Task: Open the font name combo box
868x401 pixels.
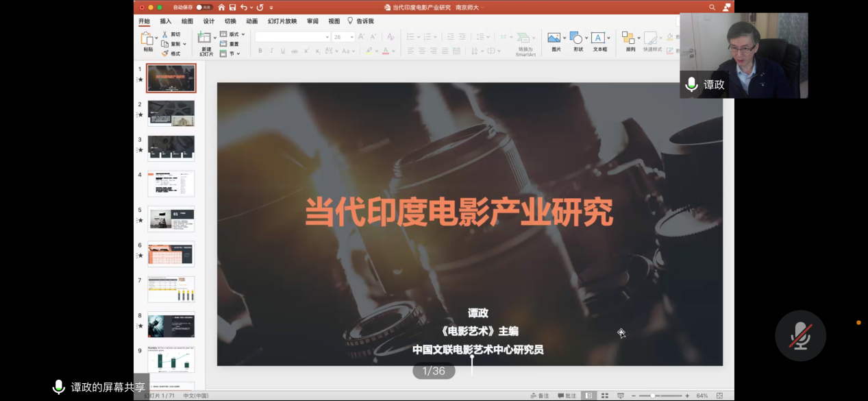Action: coord(293,37)
